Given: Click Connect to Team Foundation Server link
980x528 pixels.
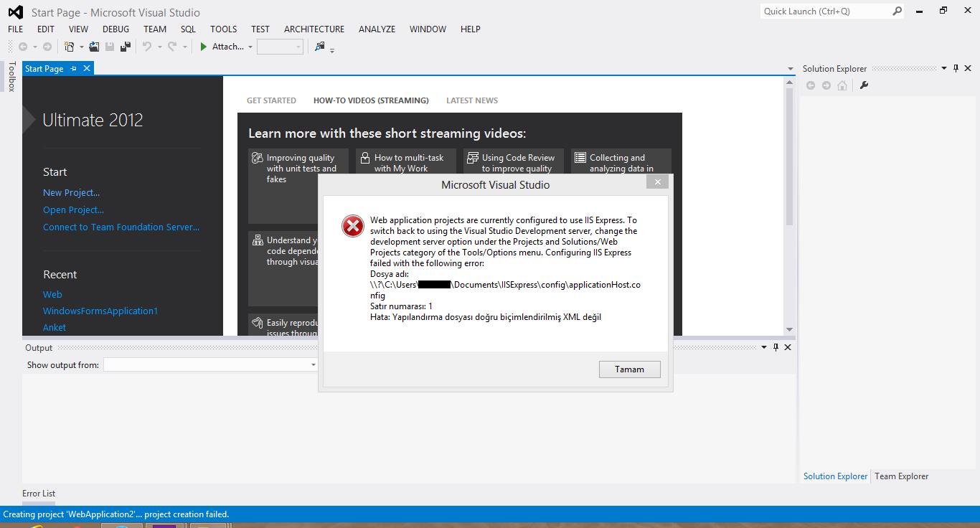Looking at the screenshot, I should click(x=121, y=227).
